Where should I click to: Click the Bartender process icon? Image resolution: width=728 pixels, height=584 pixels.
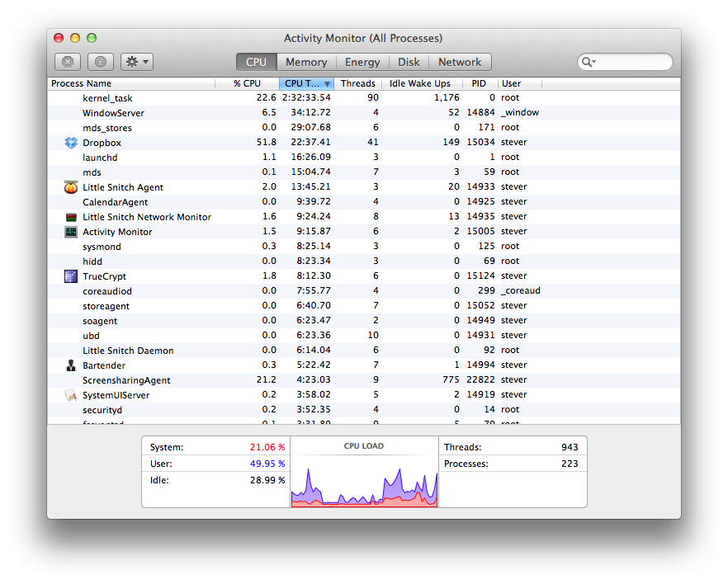click(x=71, y=365)
